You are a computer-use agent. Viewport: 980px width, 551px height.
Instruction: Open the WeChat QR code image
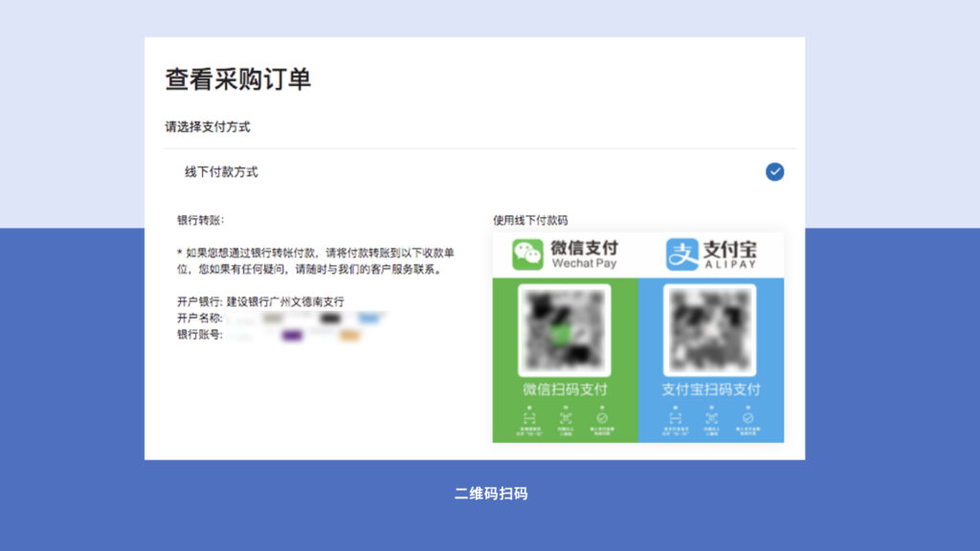click(x=565, y=330)
